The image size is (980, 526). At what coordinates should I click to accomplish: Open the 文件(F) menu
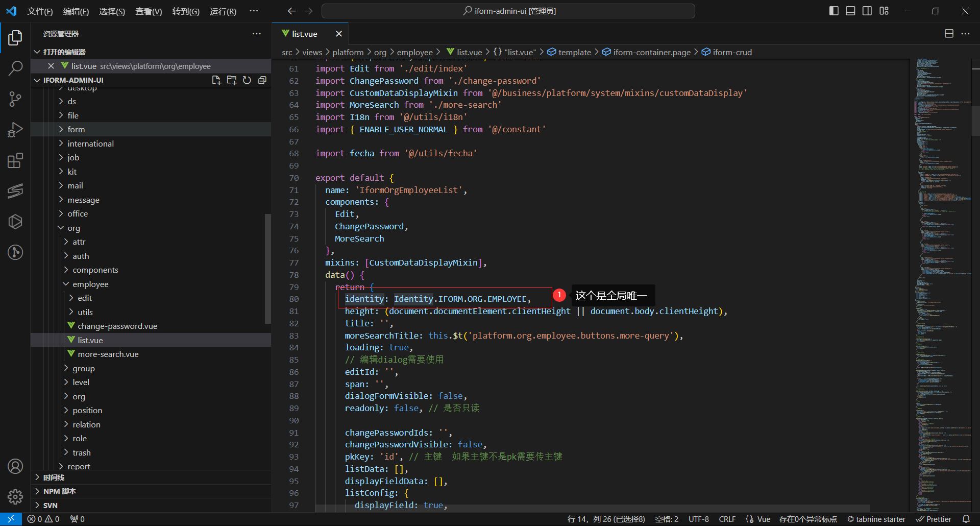point(40,11)
